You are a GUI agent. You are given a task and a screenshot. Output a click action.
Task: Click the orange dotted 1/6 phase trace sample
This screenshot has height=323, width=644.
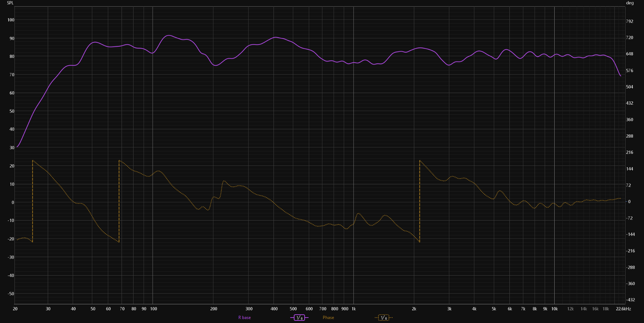tap(384, 318)
